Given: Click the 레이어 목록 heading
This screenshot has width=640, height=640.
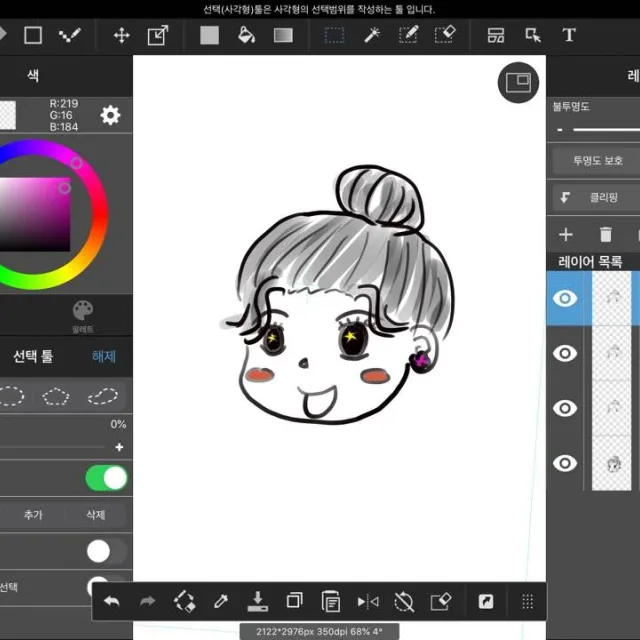Looking at the screenshot, I should tap(590, 262).
